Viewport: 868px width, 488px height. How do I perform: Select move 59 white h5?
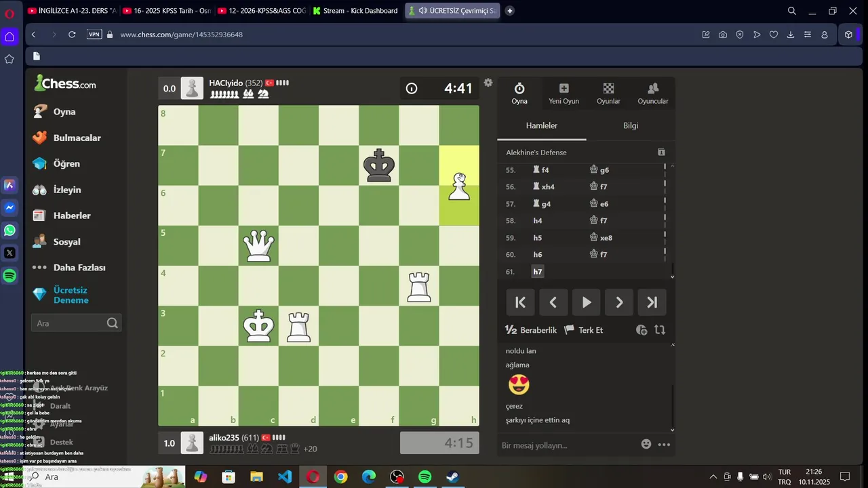[538, 238]
